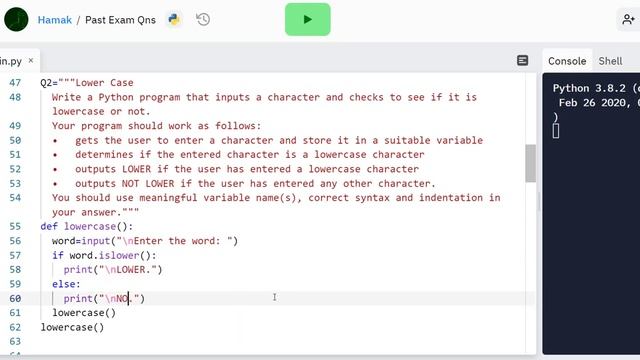Click the 'def lowercase():' line

pyautogui.click(x=87, y=227)
